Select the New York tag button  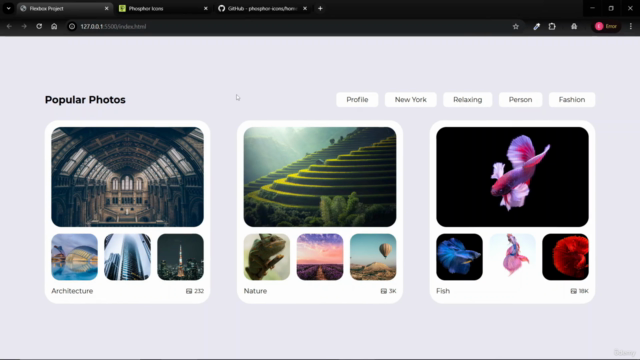point(411,100)
